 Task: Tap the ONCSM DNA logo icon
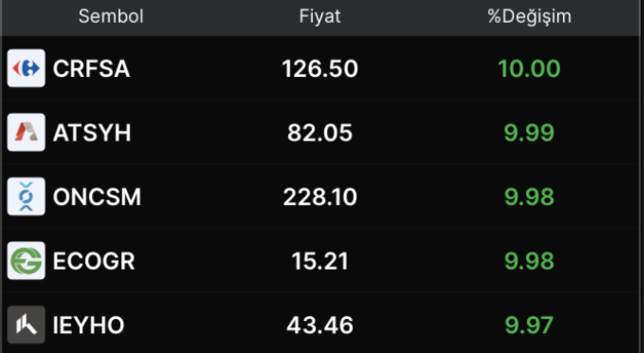point(26,197)
